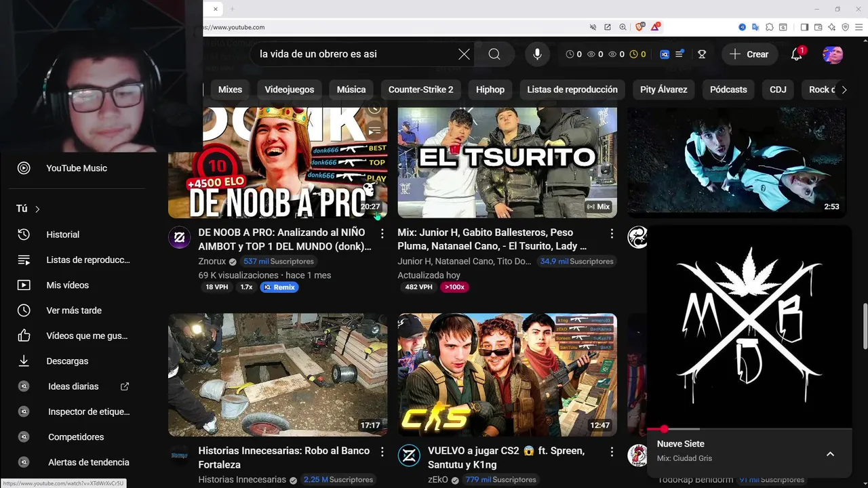Click the Crear button

coord(749,54)
